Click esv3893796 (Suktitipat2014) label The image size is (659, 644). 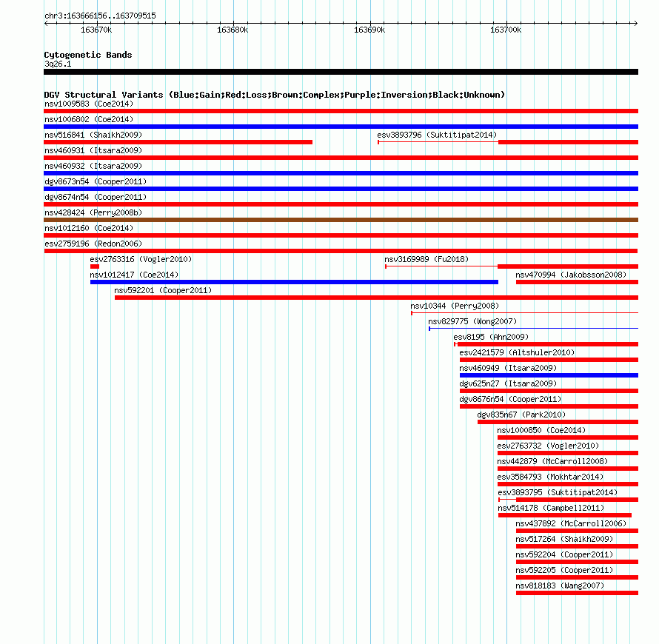click(437, 135)
